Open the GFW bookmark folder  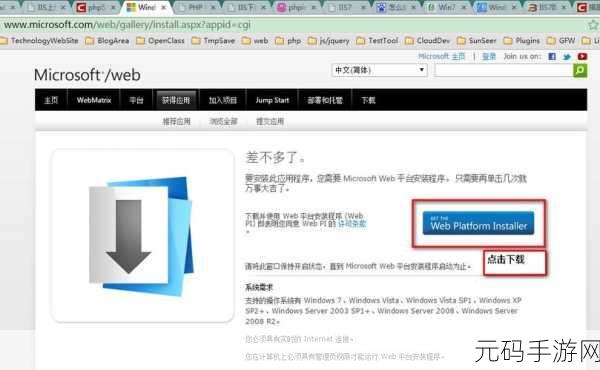point(561,41)
